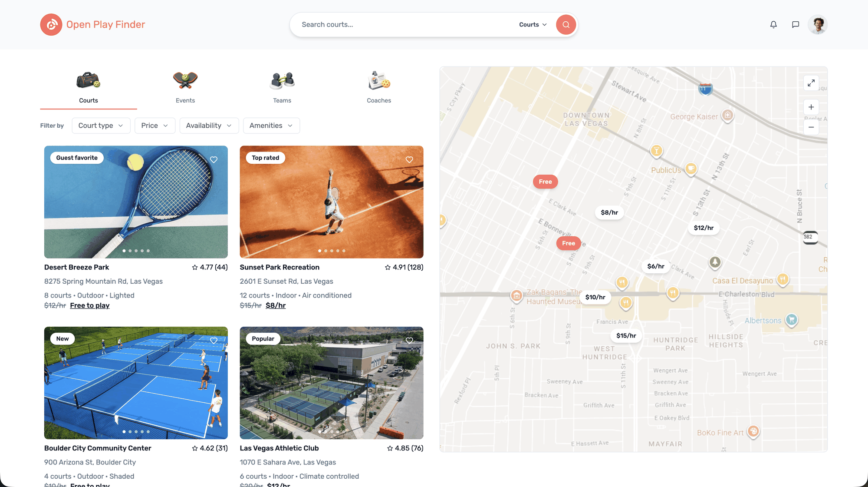Click the PublicUs cafe map pin
Screen dimensions: 868x487
pos(691,169)
